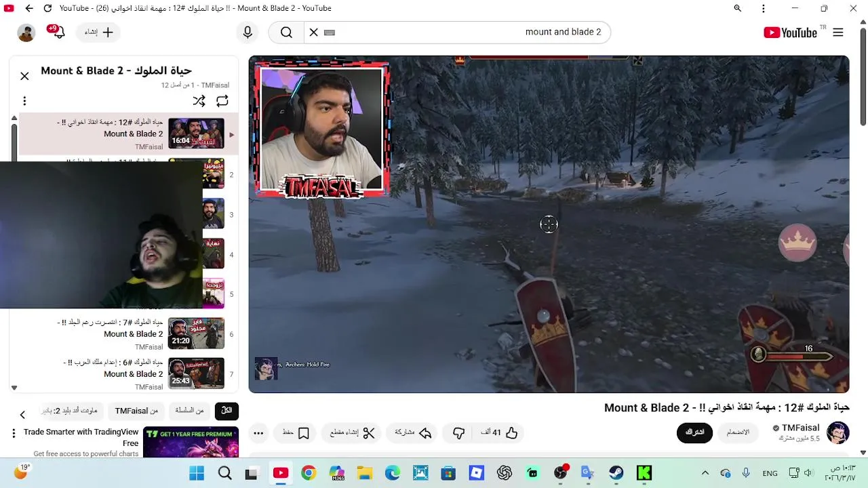
Task: Show hidden system tray icons chevron
Action: pos(705,473)
